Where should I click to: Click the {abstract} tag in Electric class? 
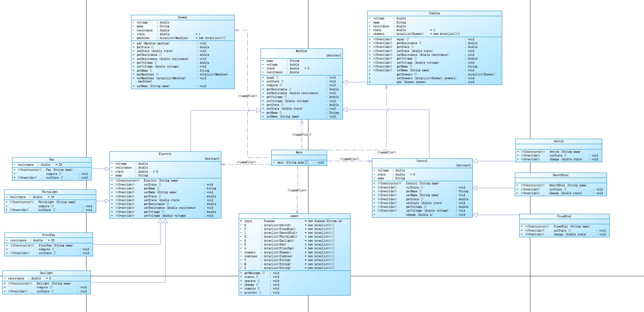tap(212, 159)
